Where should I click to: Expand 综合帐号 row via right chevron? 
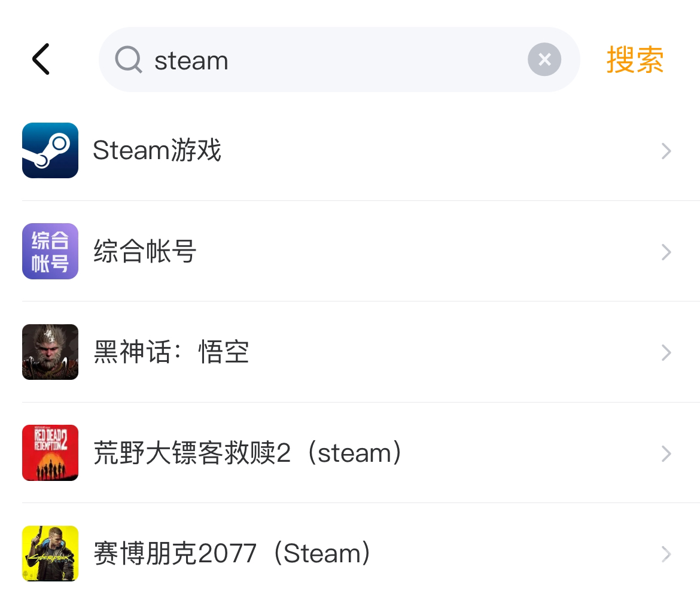(666, 252)
